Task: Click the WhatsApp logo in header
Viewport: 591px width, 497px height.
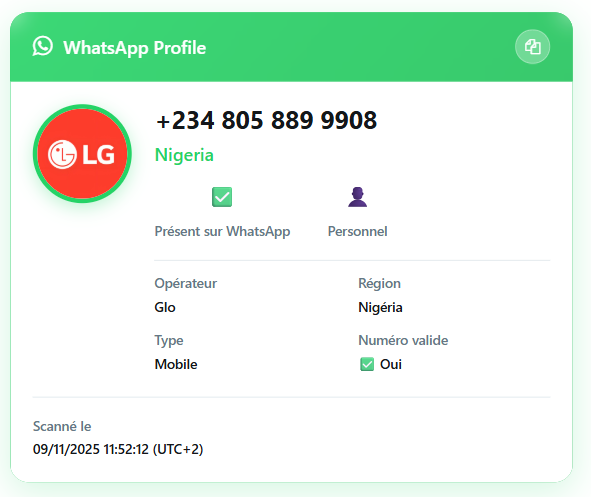Action: click(x=43, y=47)
